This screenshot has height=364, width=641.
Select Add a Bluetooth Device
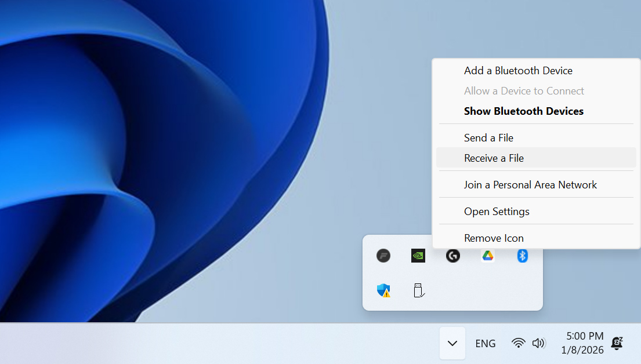tap(518, 70)
